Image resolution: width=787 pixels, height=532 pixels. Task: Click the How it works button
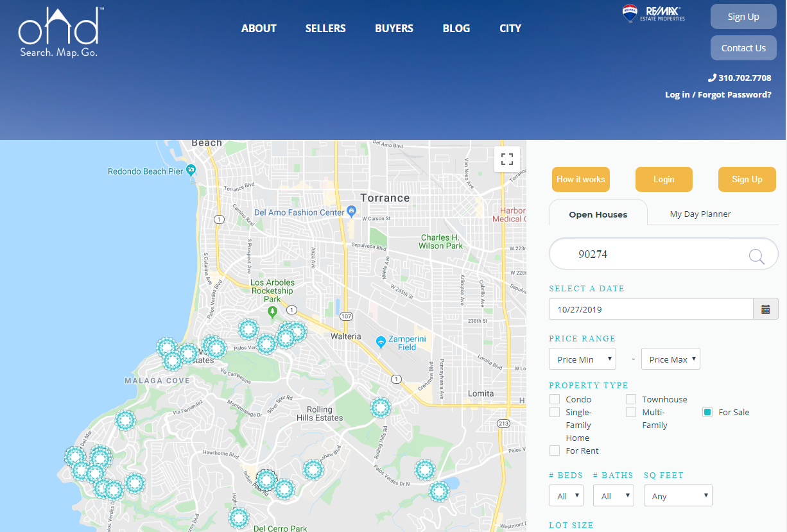click(580, 180)
